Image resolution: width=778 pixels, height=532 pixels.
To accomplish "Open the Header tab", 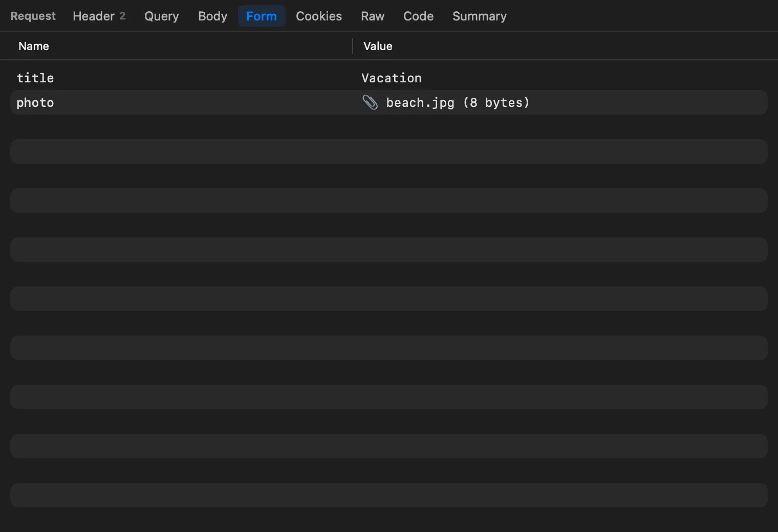I will (99, 16).
